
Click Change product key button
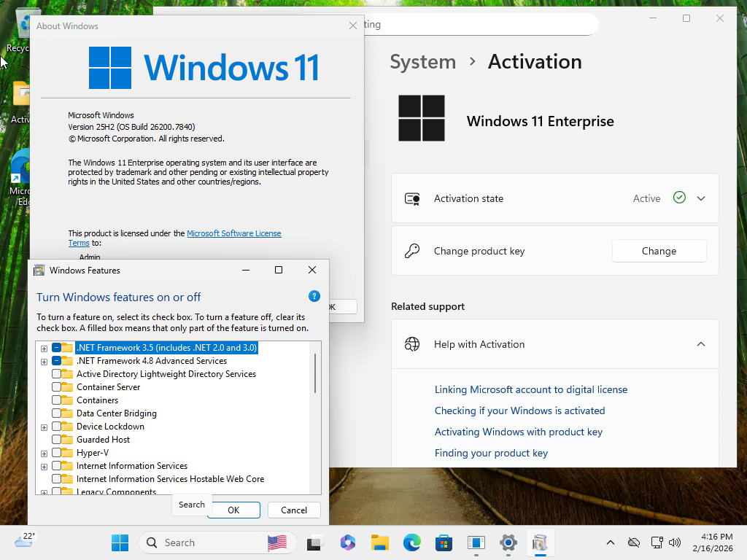[x=659, y=251]
